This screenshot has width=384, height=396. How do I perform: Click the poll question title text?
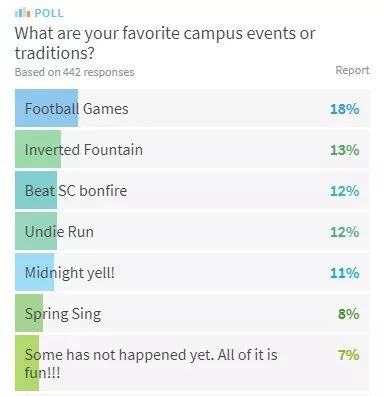[165, 43]
